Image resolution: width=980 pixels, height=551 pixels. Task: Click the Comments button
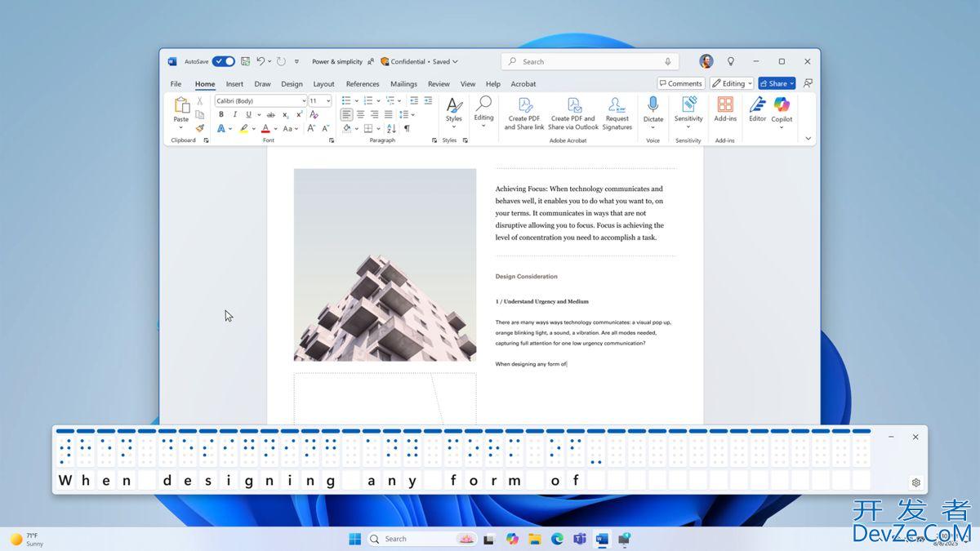coord(680,83)
